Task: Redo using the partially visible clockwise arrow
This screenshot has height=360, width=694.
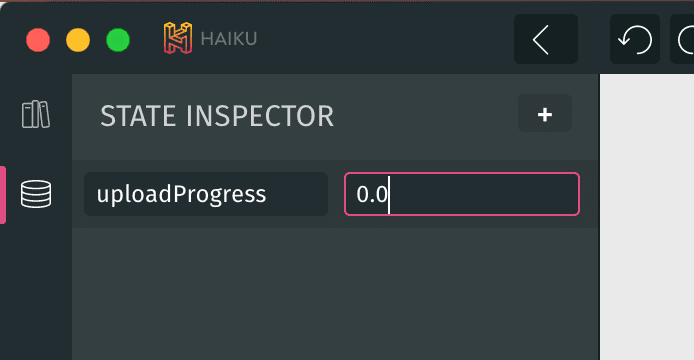Action: pos(684,39)
